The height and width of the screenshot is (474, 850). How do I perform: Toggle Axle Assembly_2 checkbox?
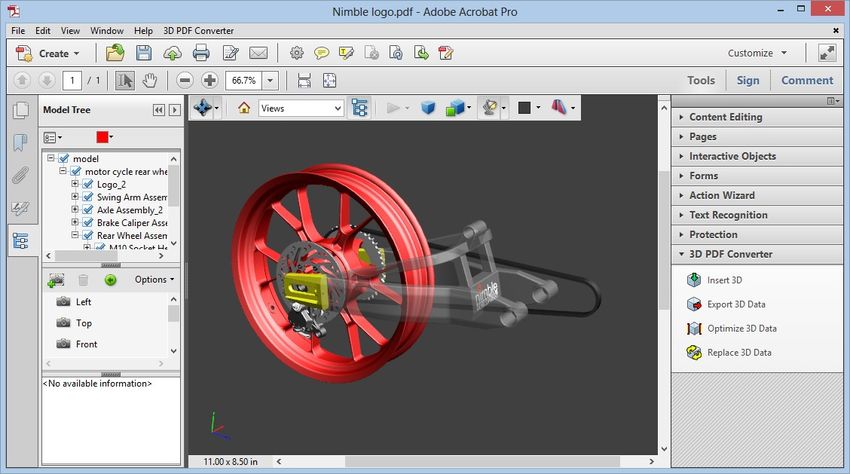(x=88, y=210)
